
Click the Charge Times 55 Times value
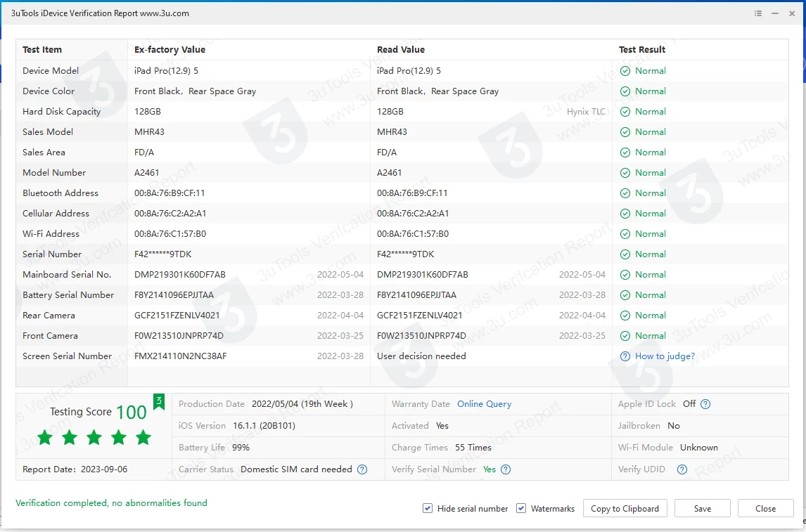(x=473, y=448)
